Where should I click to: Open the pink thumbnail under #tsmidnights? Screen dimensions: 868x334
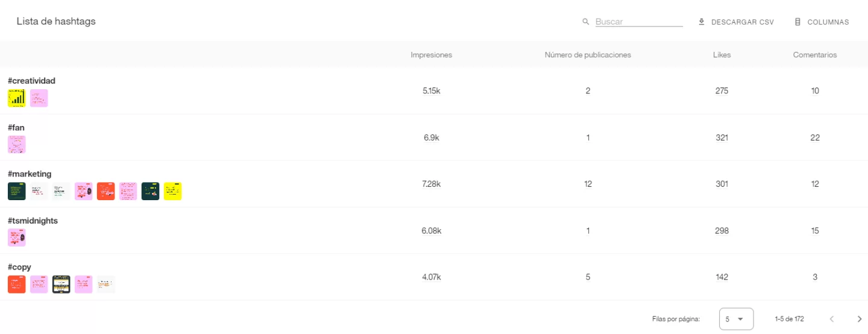[x=17, y=238]
